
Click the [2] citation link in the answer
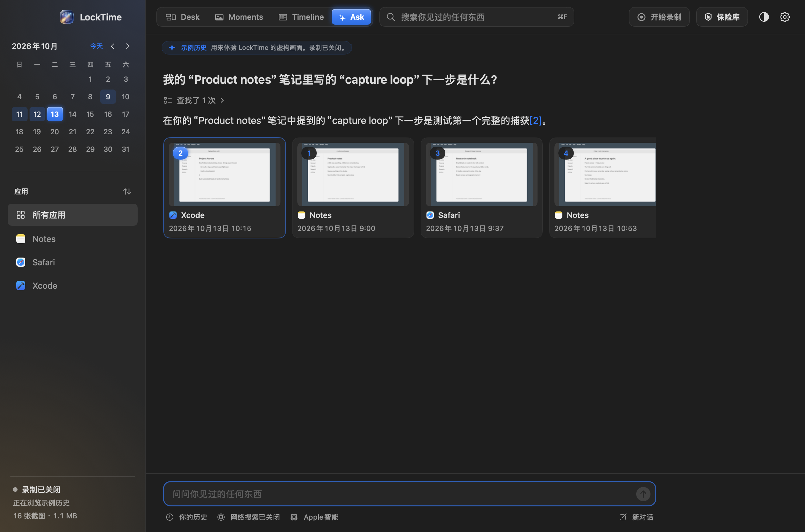(x=535, y=120)
